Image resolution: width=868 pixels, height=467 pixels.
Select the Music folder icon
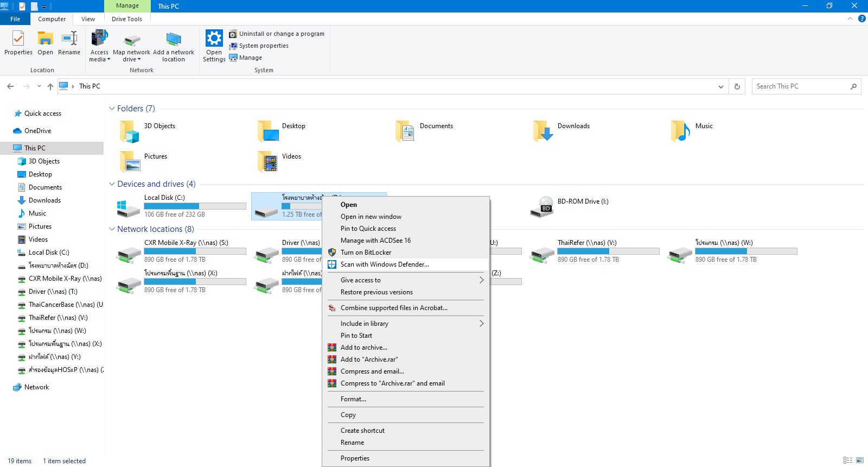[681, 131]
